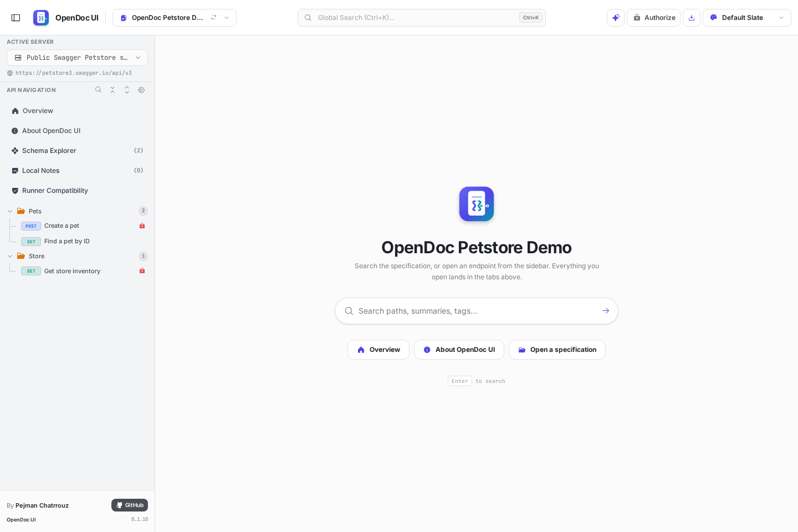Image resolution: width=798 pixels, height=532 pixels.
Task: Click the version number 0.1.10
Action: pyautogui.click(x=140, y=519)
